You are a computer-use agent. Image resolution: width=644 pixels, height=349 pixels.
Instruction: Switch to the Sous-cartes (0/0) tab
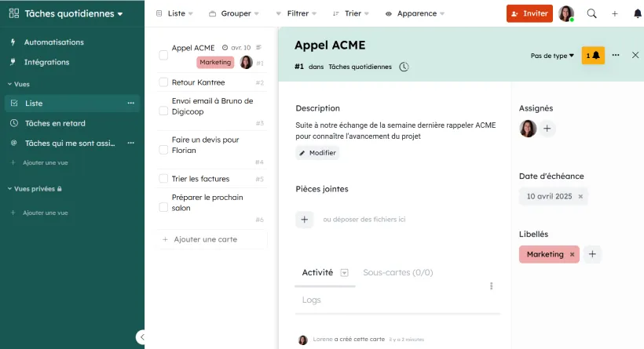pyautogui.click(x=398, y=273)
